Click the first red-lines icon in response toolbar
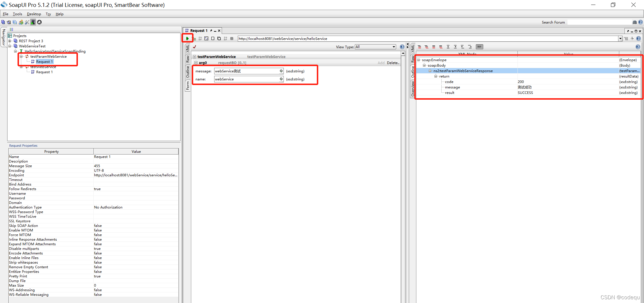Viewport: 644px width, 303px height. [x=419, y=47]
